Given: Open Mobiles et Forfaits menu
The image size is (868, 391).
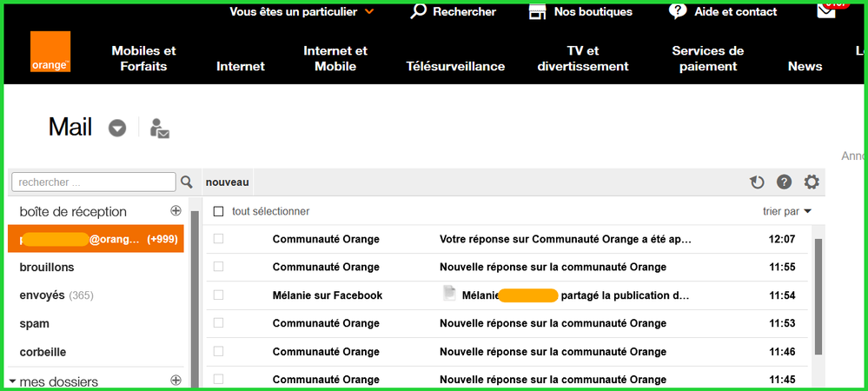Looking at the screenshot, I should point(144,59).
